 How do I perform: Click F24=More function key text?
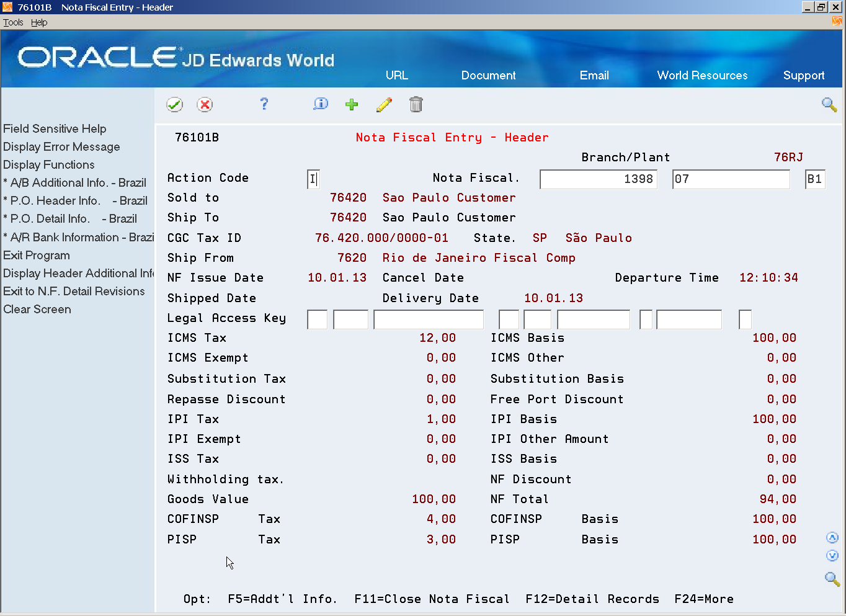click(x=704, y=599)
